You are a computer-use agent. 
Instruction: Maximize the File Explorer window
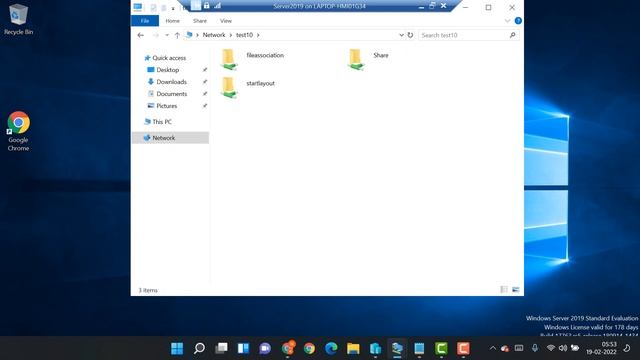coord(488,7)
